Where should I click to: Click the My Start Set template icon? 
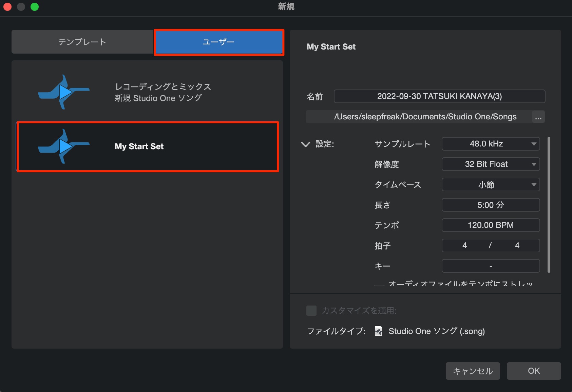[x=63, y=146]
